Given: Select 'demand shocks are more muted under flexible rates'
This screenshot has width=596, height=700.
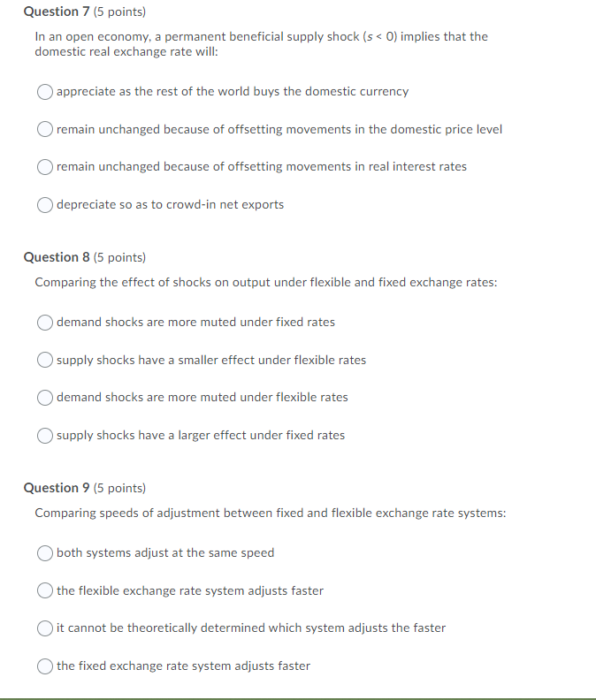Looking at the screenshot, I should pyautogui.click(x=45, y=398).
